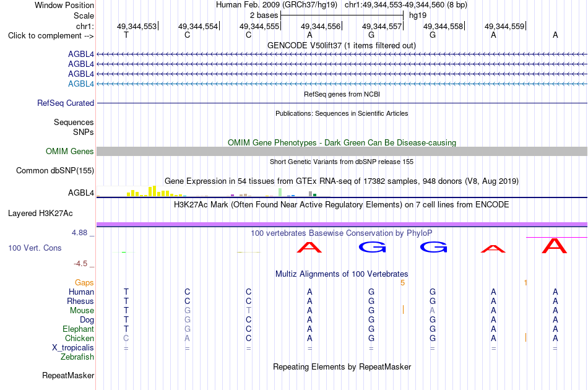Click the '100 Vert. Cons' track label
This screenshot has height=390, width=588.
[x=35, y=248]
